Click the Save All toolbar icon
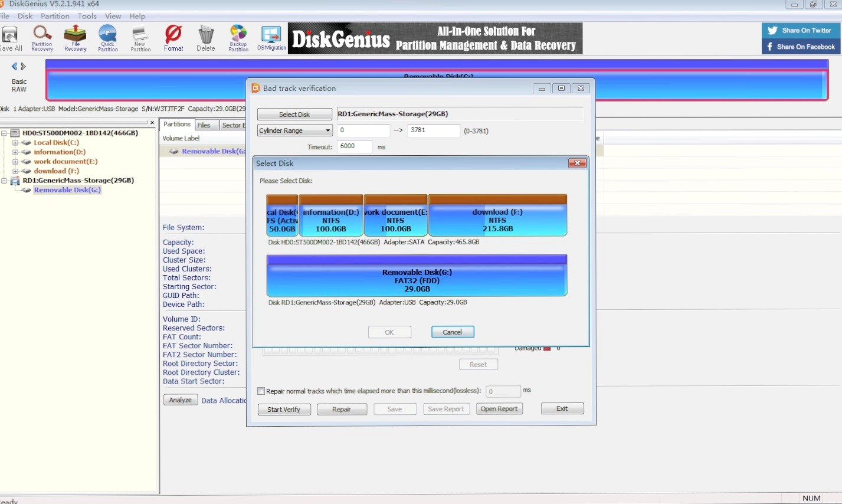Screen dimensions: 842x504 [11, 38]
